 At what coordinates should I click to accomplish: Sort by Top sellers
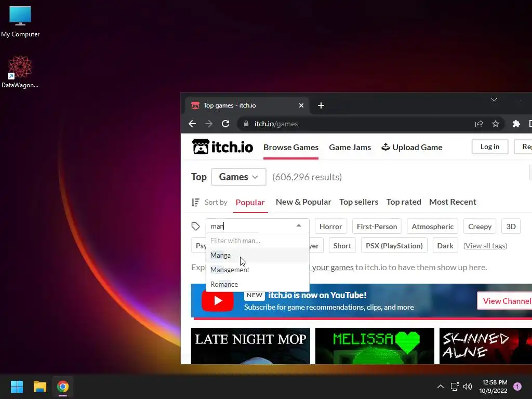(x=358, y=202)
